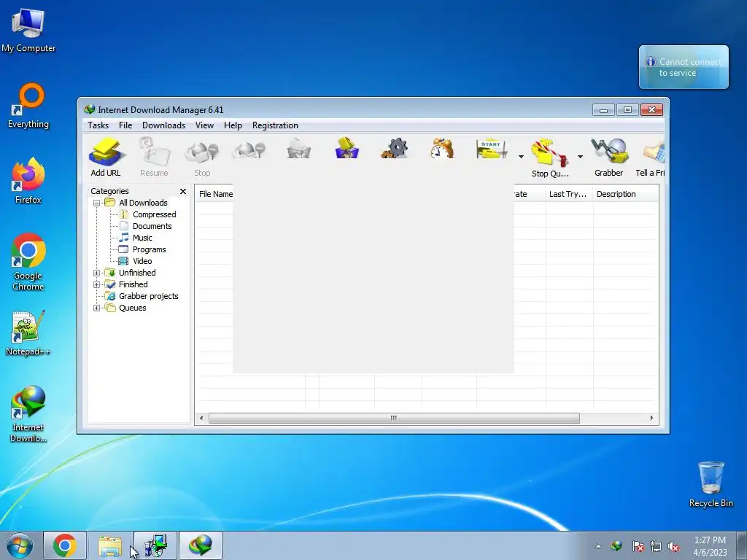The image size is (747, 560).
Task: Click the Delete Completed toolbar icon
Action: 347,149
